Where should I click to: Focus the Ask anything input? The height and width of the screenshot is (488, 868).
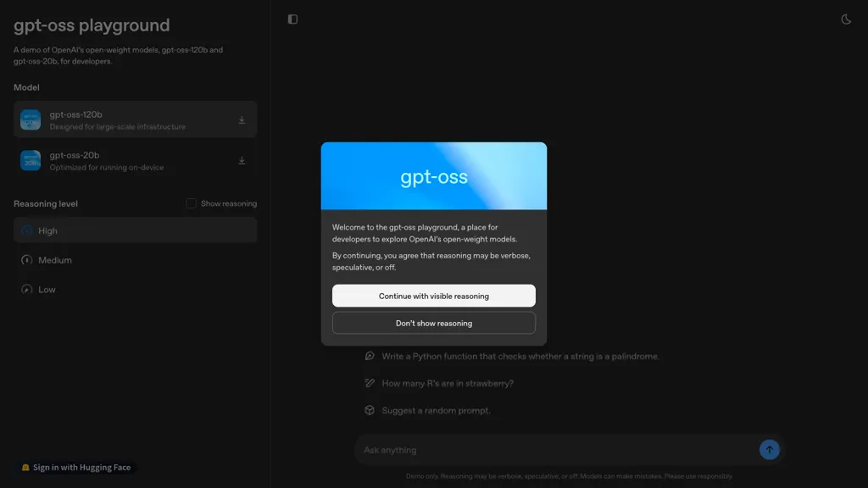coord(558,450)
